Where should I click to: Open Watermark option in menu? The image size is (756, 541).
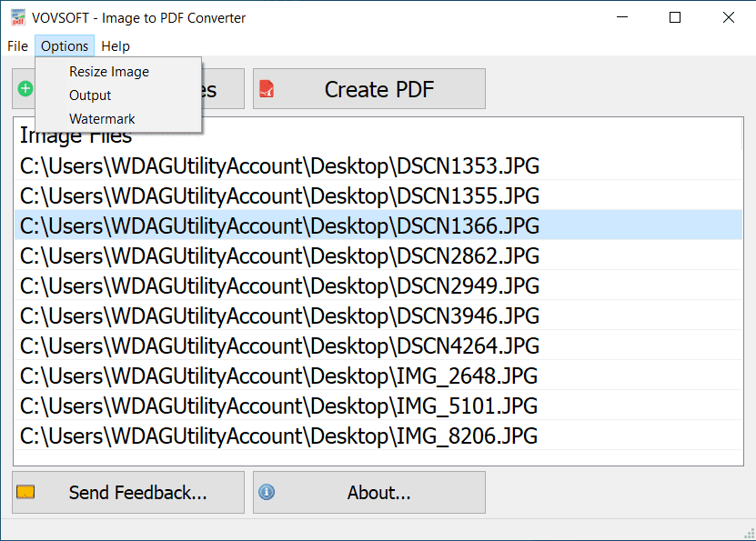click(x=102, y=119)
